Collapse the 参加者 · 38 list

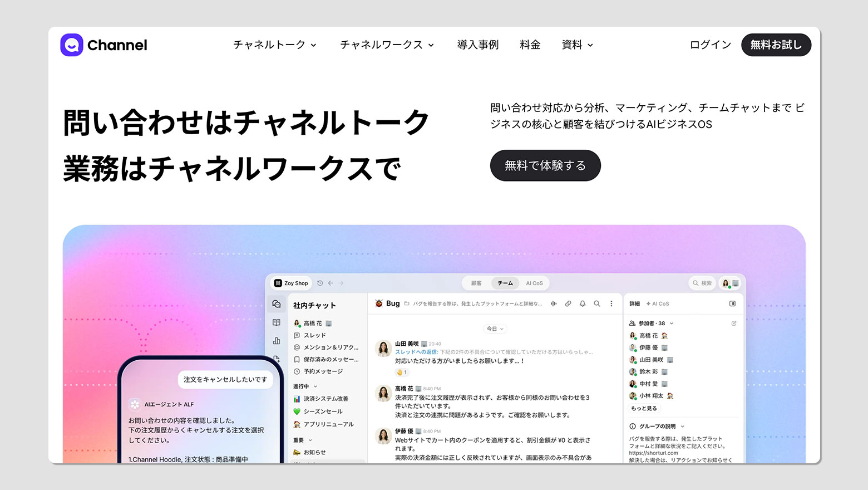pos(652,323)
